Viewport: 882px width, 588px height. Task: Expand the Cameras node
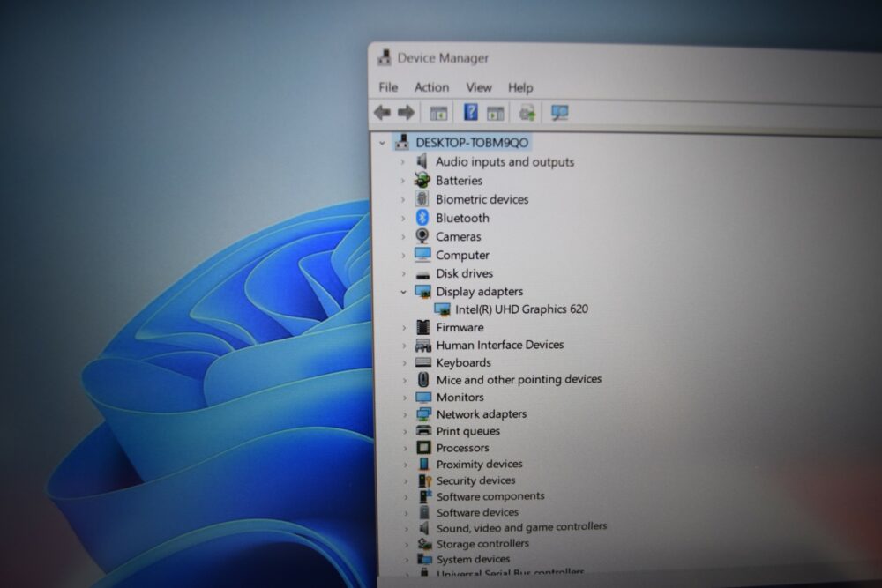click(403, 236)
